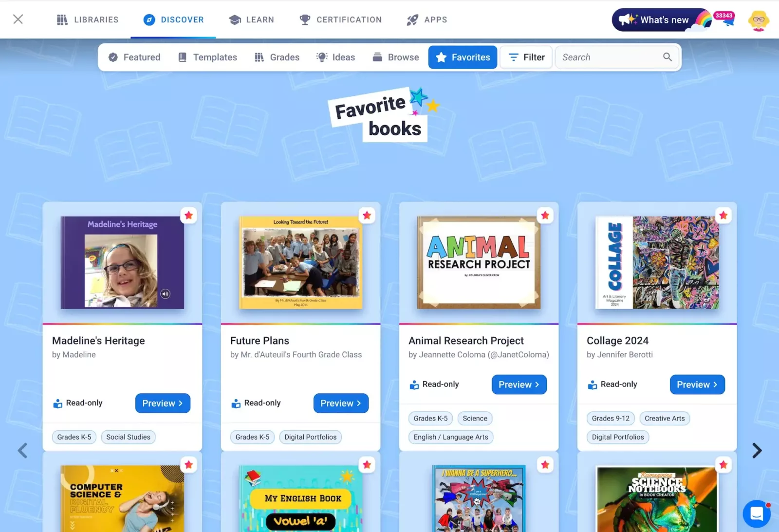Toggle favorite star on Collage 2024
The image size is (779, 532).
coord(723,215)
